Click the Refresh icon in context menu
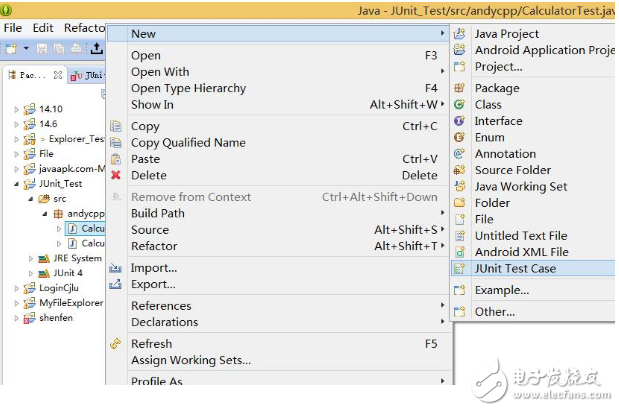This screenshot has width=619, height=411. (x=116, y=344)
